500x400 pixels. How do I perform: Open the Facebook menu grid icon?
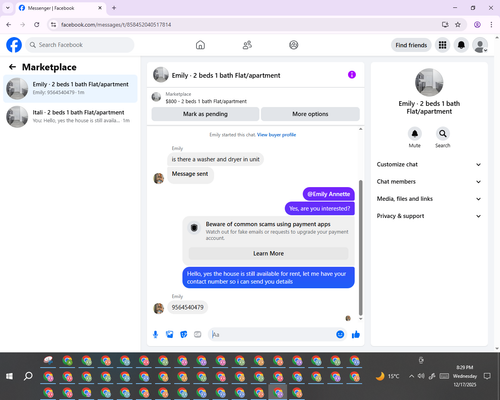442,45
